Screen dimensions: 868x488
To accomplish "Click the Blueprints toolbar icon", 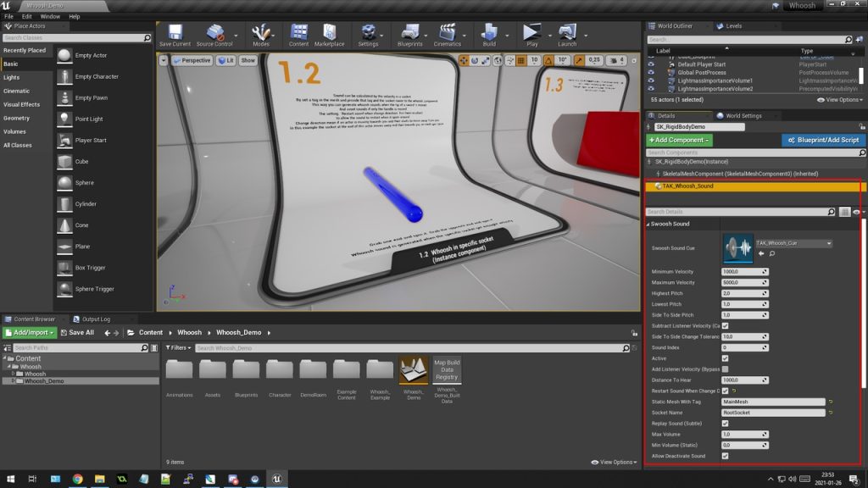I will [409, 33].
